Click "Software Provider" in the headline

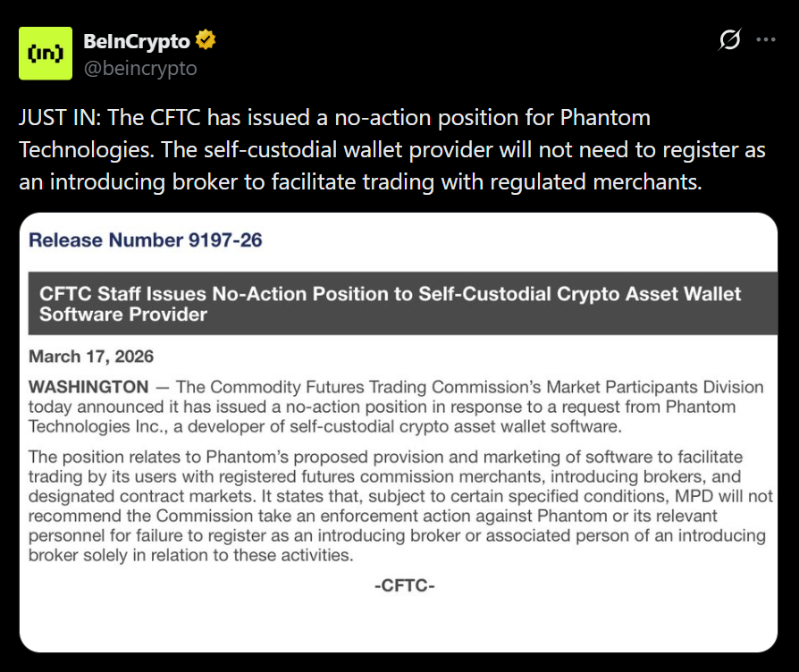[123, 315]
